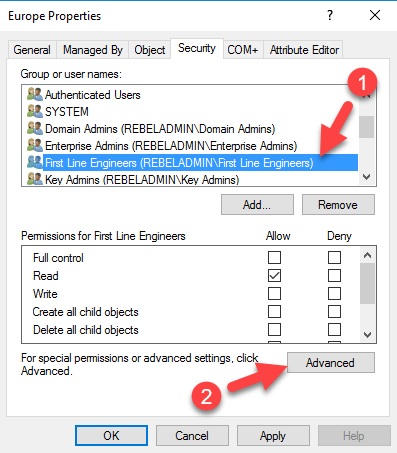The height and width of the screenshot is (453, 397).
Task: Check Deny for Write permission
Action: [334, 294]
